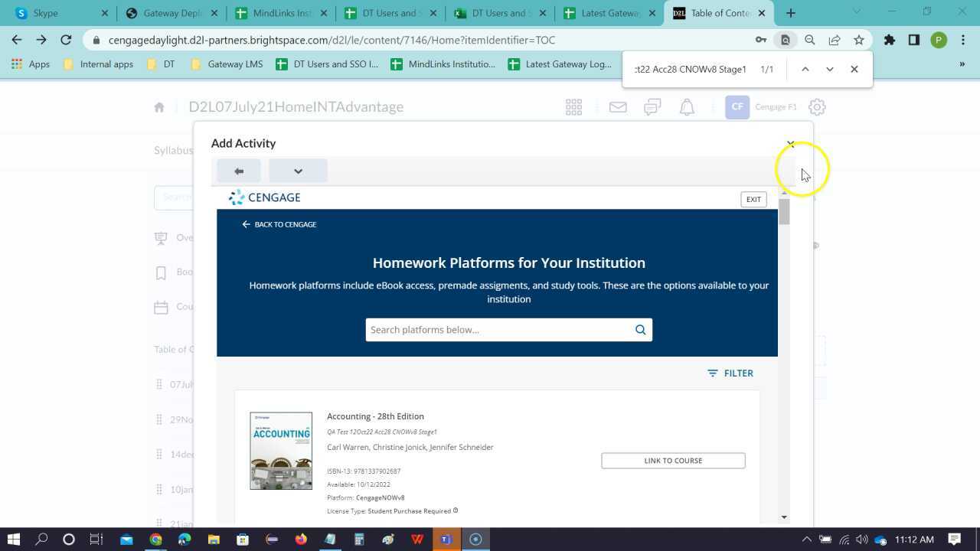Click the license type info icon
The image size is (980, 551).
(456, 510)
